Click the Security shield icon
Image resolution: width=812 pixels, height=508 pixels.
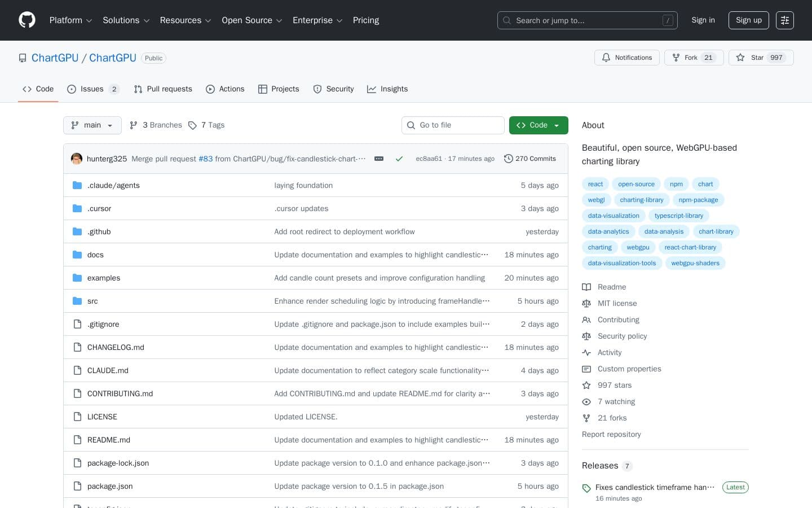[317, 89]
